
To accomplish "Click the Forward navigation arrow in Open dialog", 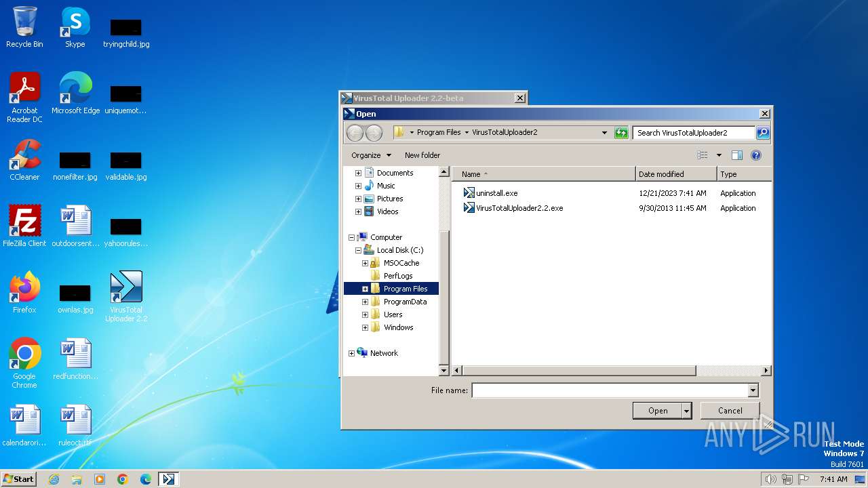I will [374, 133].
